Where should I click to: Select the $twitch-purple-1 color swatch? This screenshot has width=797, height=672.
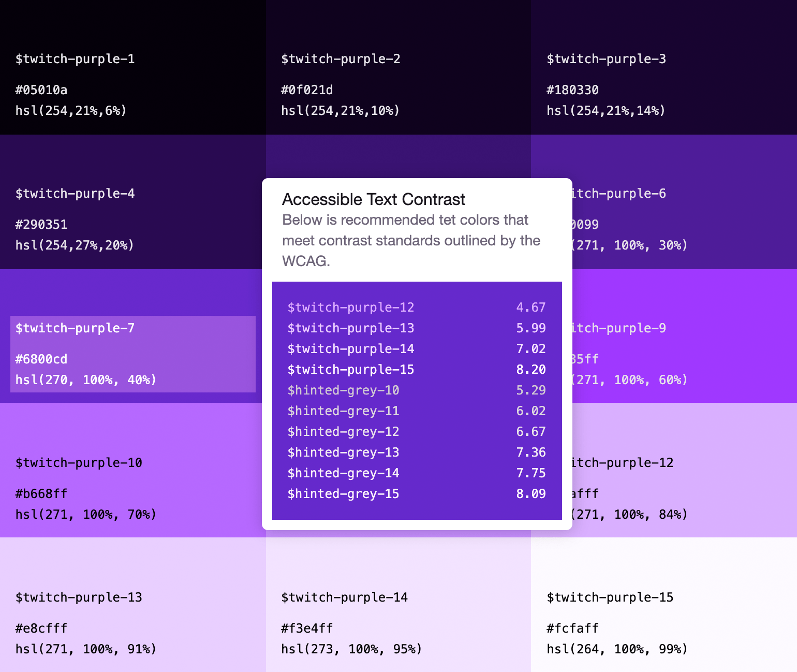click(x=132, y=67)
